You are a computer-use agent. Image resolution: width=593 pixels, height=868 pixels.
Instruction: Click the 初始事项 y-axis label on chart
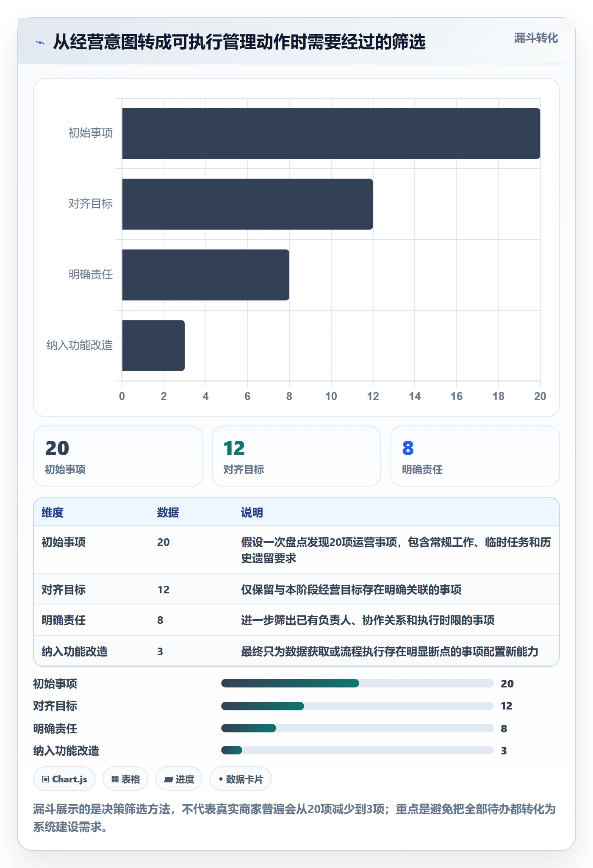coord(91,133)
